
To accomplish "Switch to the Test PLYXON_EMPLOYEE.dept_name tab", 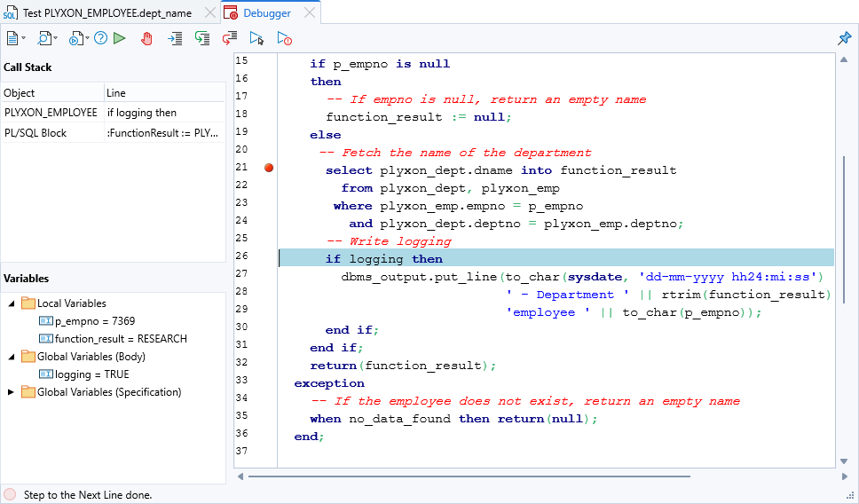I will (x=106, y=13).
